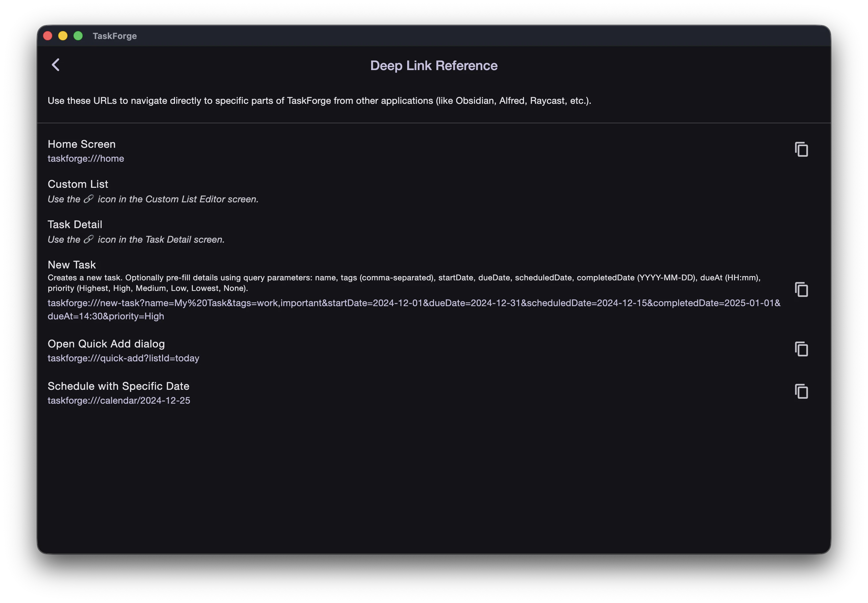Select the Custom List entry title
Screen dimensions: 868x603
(78, 184)
